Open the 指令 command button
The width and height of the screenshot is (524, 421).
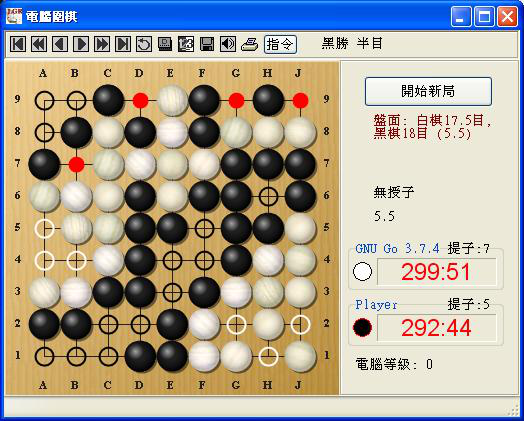[x=280, y=44]
